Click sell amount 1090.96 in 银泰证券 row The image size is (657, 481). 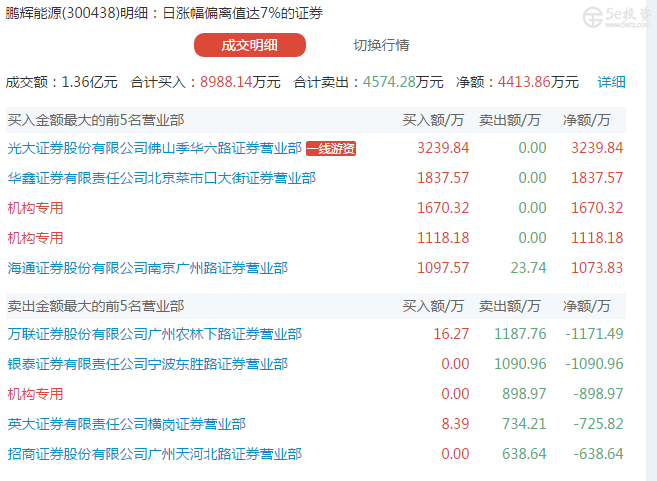(x=520, y=364)
